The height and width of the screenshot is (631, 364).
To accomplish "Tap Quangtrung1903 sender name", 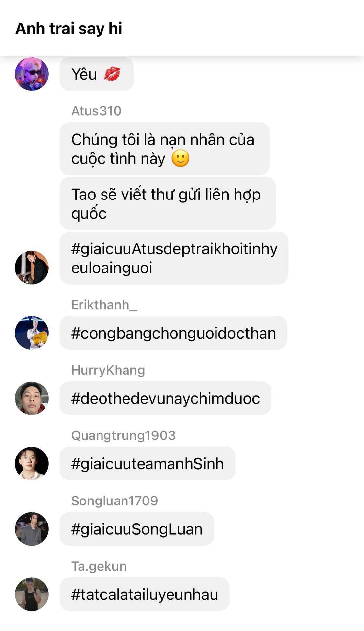I will pyautogui.click(x=124, y=435).
